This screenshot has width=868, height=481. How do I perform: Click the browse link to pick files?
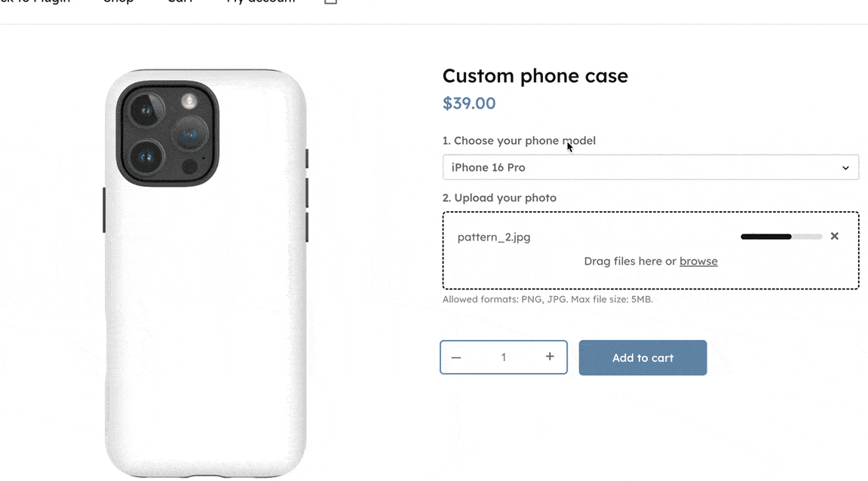(x=698, y=262)
